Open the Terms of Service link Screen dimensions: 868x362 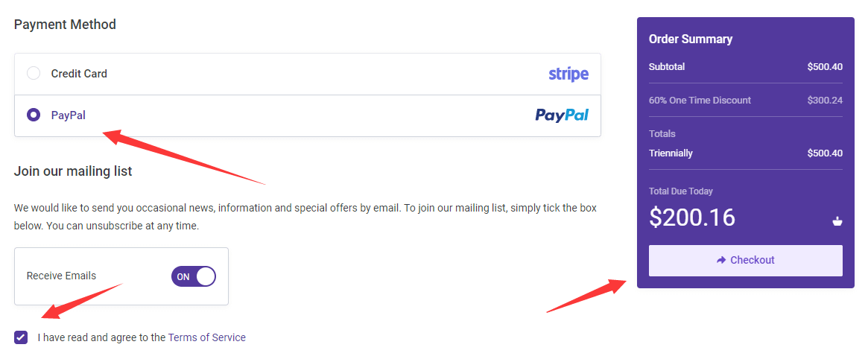206,337
